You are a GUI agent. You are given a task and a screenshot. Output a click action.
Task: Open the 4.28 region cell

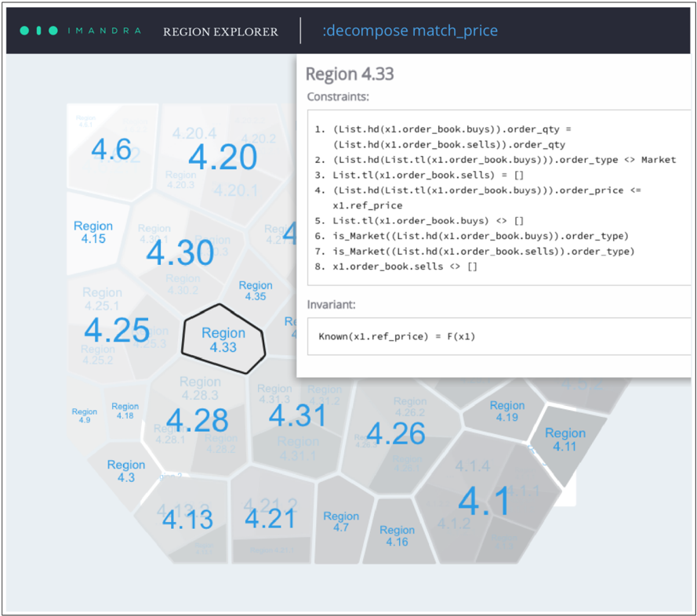pos(198,420)
